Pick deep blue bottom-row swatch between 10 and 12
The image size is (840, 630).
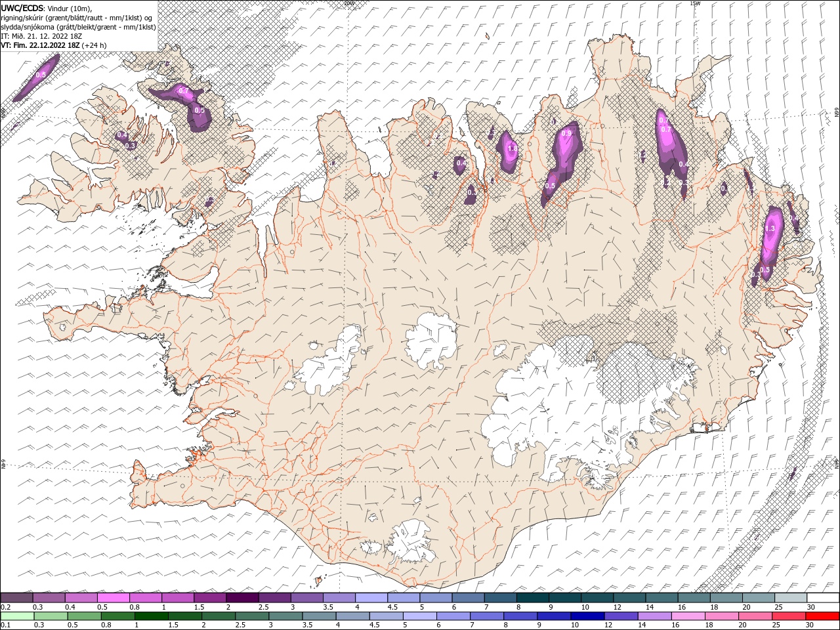pyautogui.click(x=587, y=616)
